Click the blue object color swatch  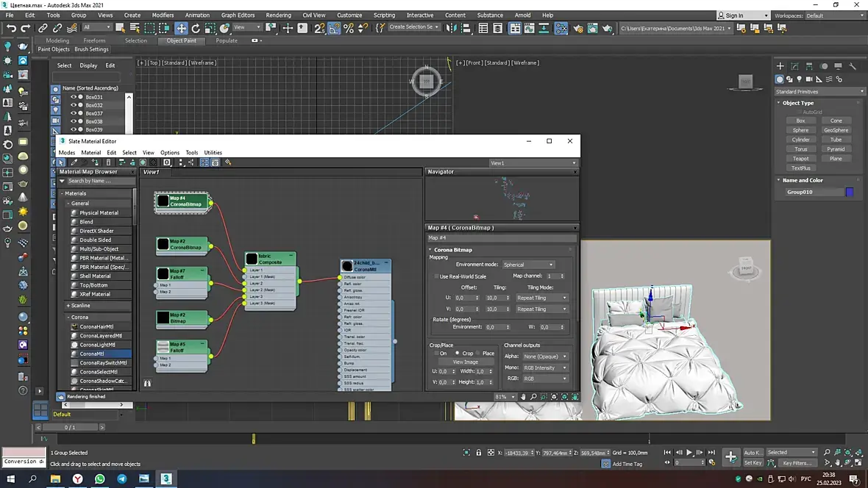[850, 192]
